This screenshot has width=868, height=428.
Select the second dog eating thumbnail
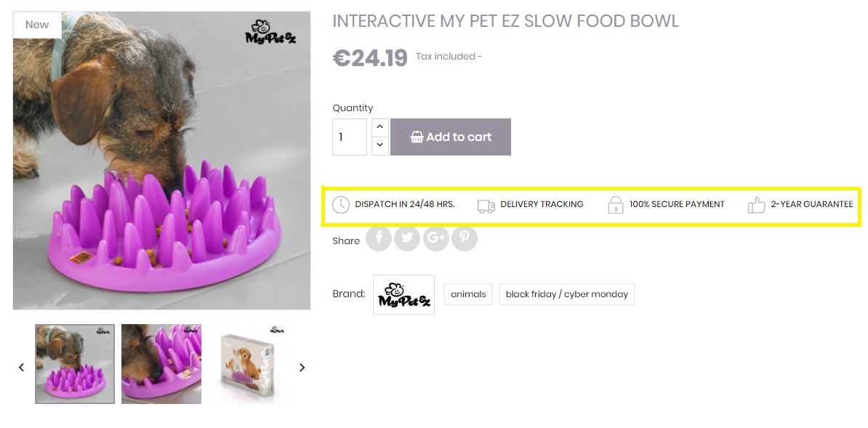pos(161,363)
